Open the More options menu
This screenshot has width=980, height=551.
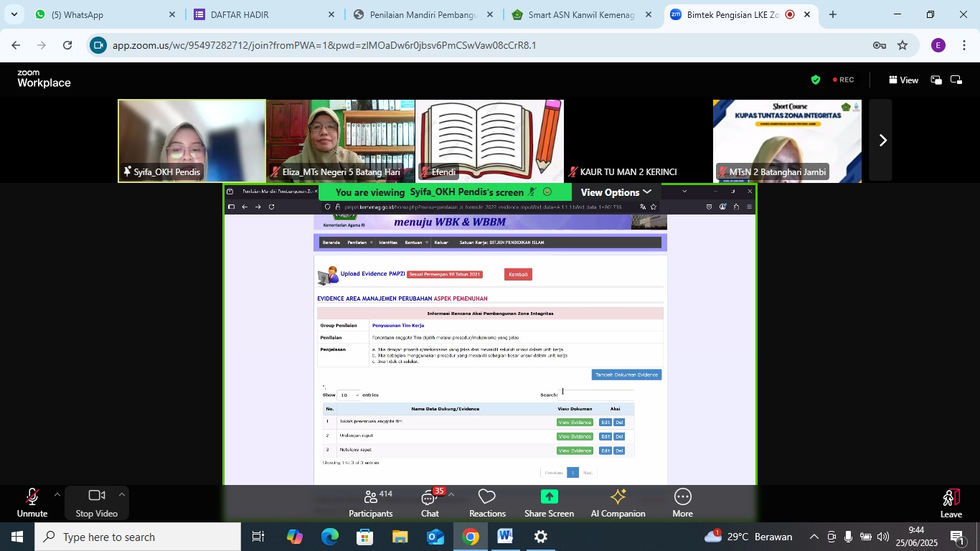coord(682,503)
